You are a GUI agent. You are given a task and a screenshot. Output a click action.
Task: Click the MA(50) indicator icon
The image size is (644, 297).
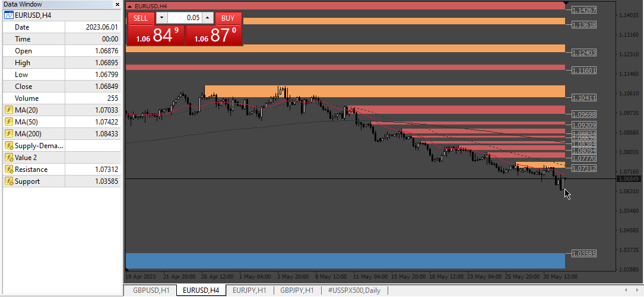(x=9, y=122)
